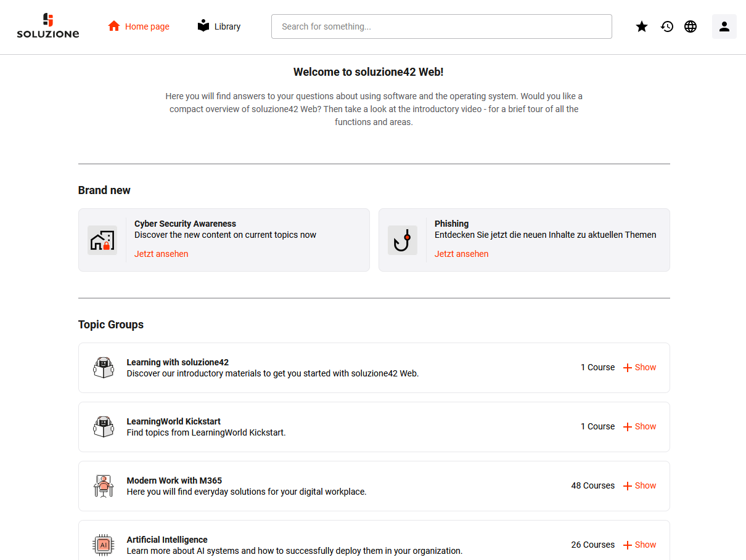The height and width of the screenshot is (560, 746).
Task: Select the Learning with soluzione42 title
Action: pos(178,362)
